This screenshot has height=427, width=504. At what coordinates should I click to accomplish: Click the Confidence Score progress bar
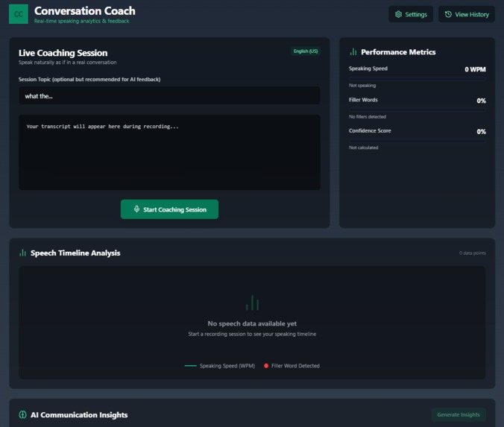[418, 140]
